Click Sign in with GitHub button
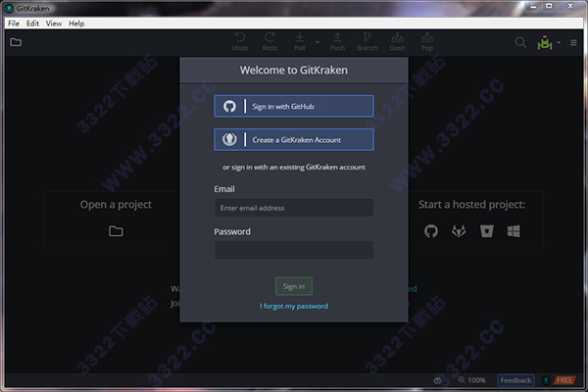This screenshot has height=392, width=588. coord(294,106)
